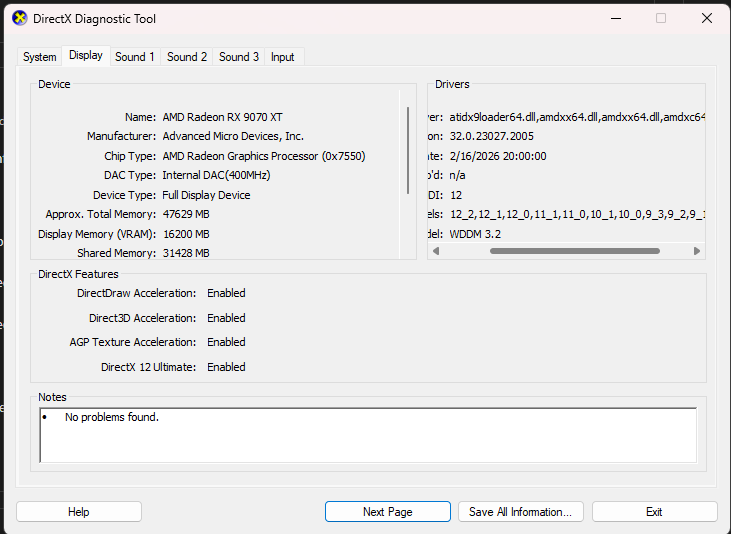Click DirectX 12 Ultimate 'Enabled' value

(x=226, y=367)
